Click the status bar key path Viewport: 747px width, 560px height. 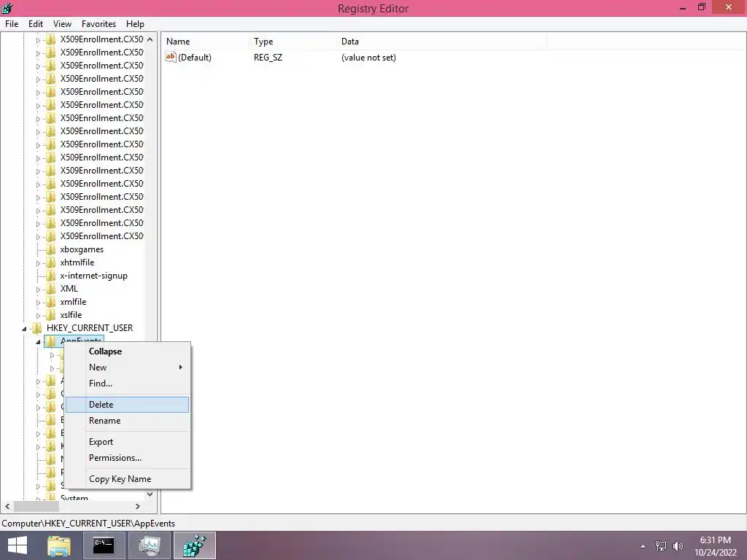(x=88, y=524)
